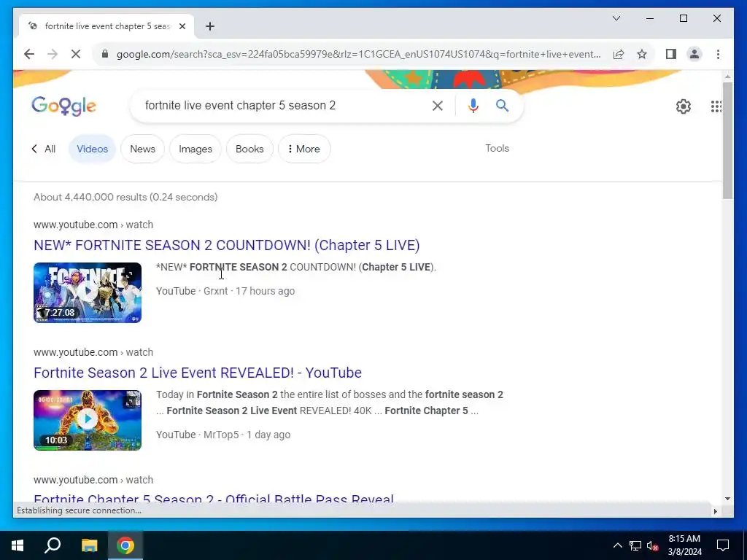
Task: Open Fortnite Season 2 Live Event REVEALED link
Action: click(x=197, y=373)
